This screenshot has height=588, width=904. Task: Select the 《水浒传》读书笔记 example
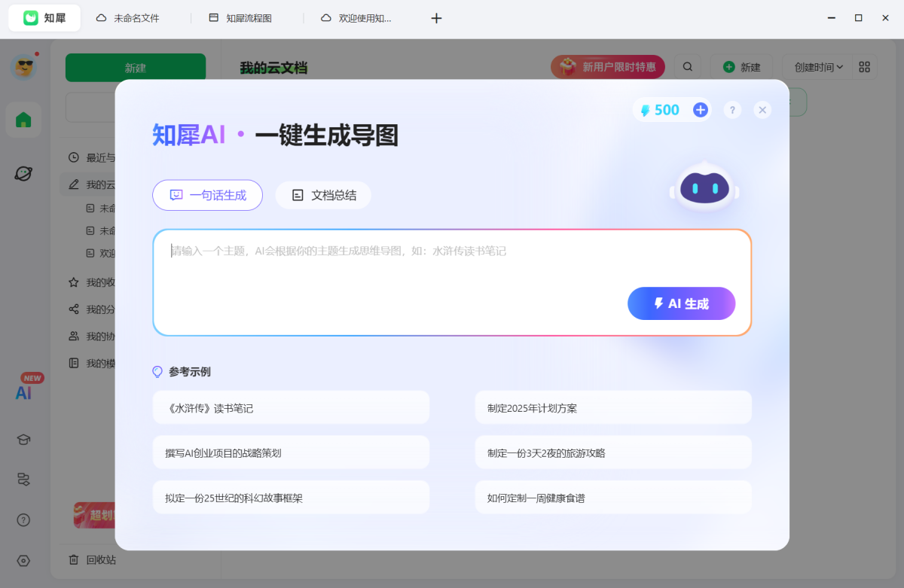[291, 407]
